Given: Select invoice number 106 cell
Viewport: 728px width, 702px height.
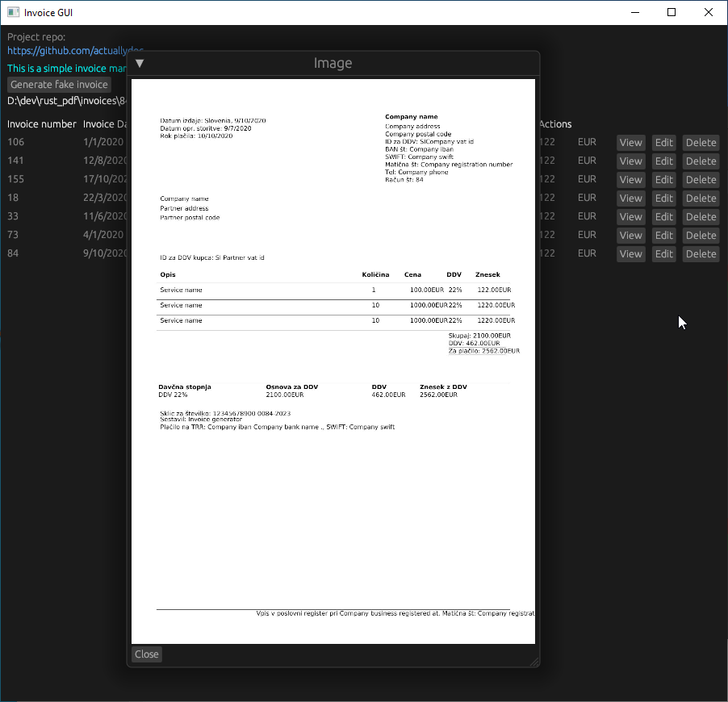Looking at the screenshot, I should pyautogui.click(x=16, y=142).
